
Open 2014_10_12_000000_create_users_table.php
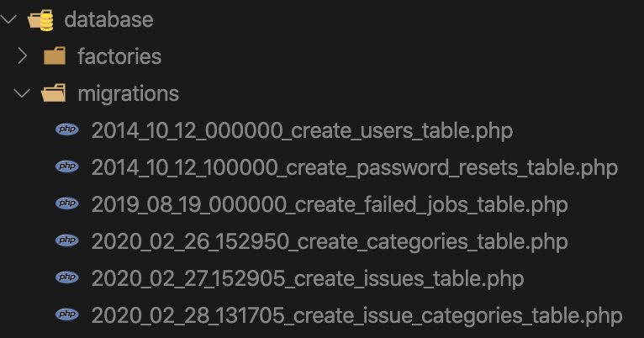coord(302,130)
